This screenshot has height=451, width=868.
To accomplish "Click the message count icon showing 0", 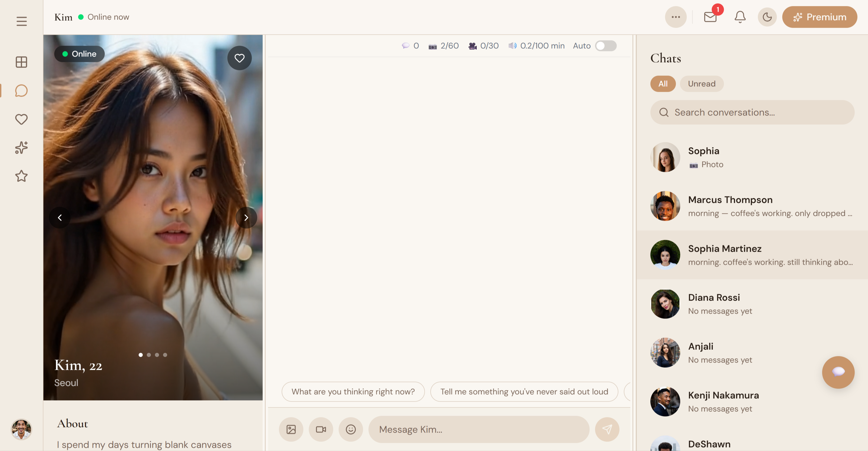I will pyautogui.click(x=410, y=46).
